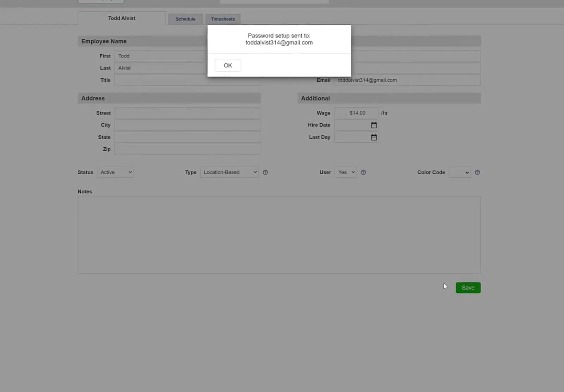The width and height of the screenshot is (564, 392).
Task: Click the Additional section header
Action: pyautogui.click(x=389, y=98)
